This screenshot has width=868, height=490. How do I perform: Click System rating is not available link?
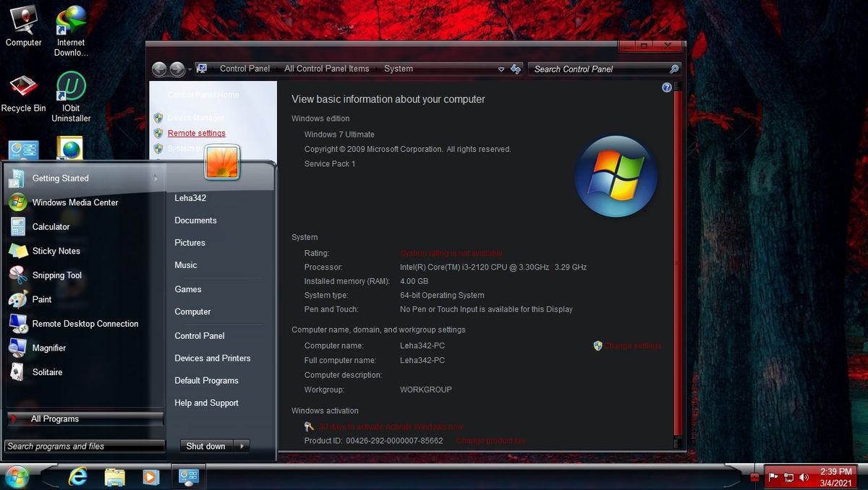coord(451,253)
